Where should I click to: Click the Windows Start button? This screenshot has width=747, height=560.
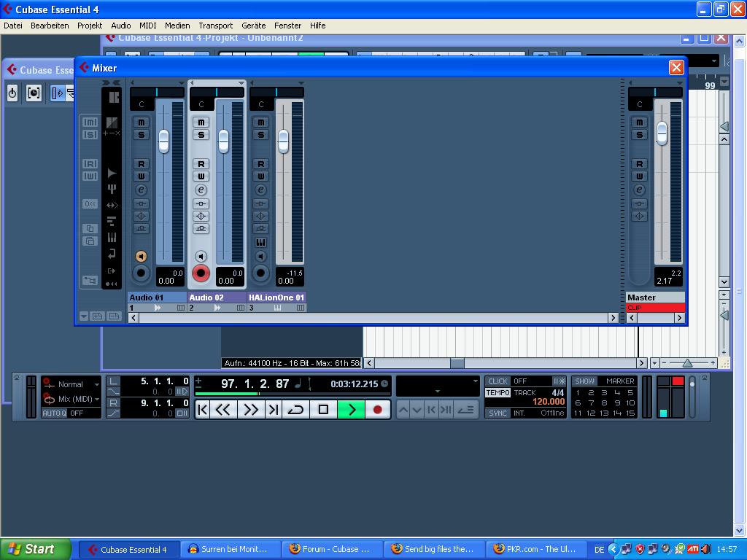[x=36, y=549]
